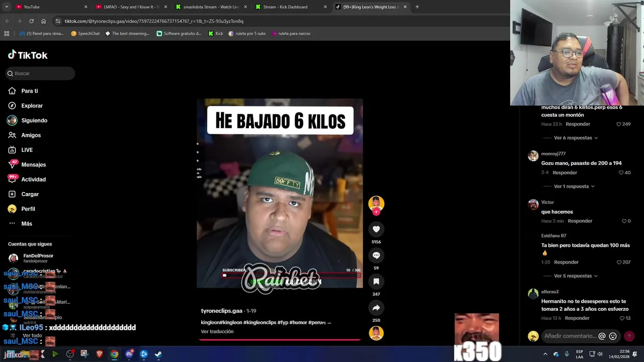
Task: Open the emoji picker in comment box
Action: pyautogui.click(x=613, y=336)
